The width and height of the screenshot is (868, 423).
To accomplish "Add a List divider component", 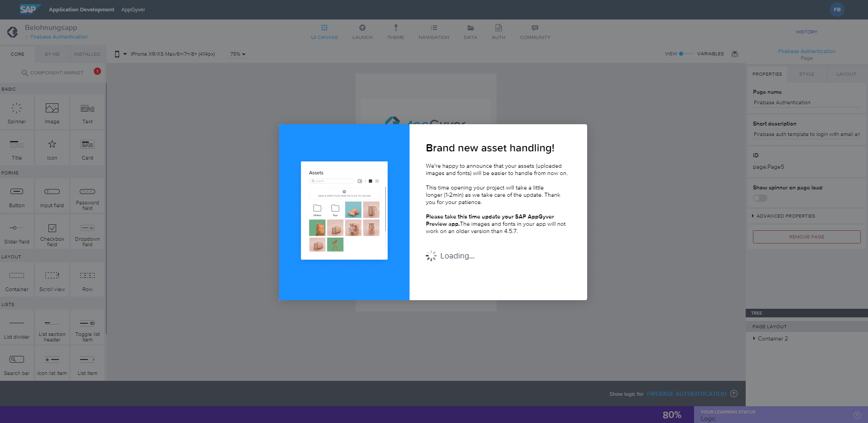I will [17, 328].
